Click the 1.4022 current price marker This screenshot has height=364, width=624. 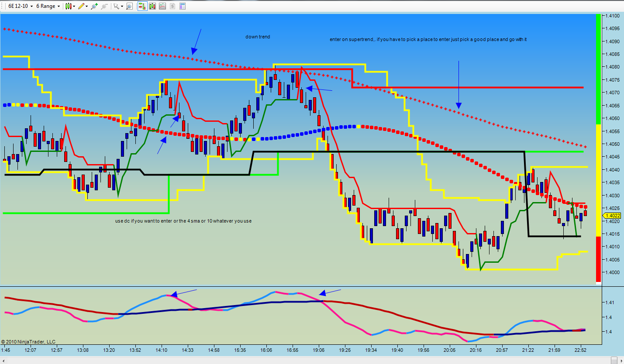[612, 216]
